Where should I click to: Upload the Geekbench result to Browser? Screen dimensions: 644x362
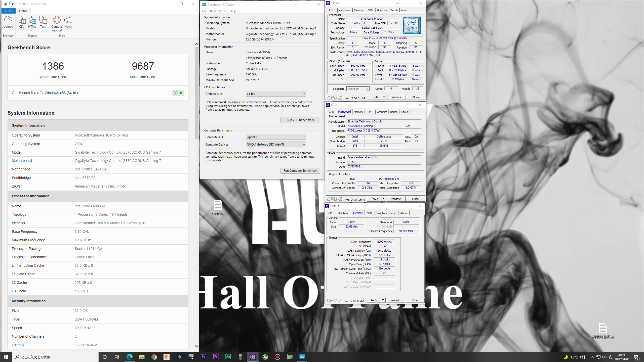coord(8,22)
